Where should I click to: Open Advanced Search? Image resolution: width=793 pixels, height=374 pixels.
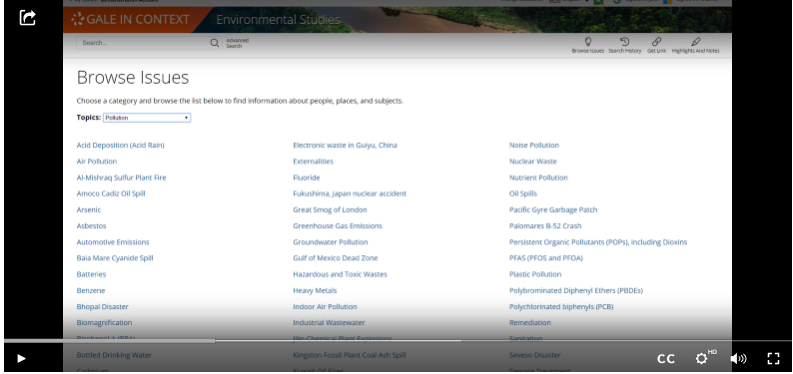click(x=237, y=43)
